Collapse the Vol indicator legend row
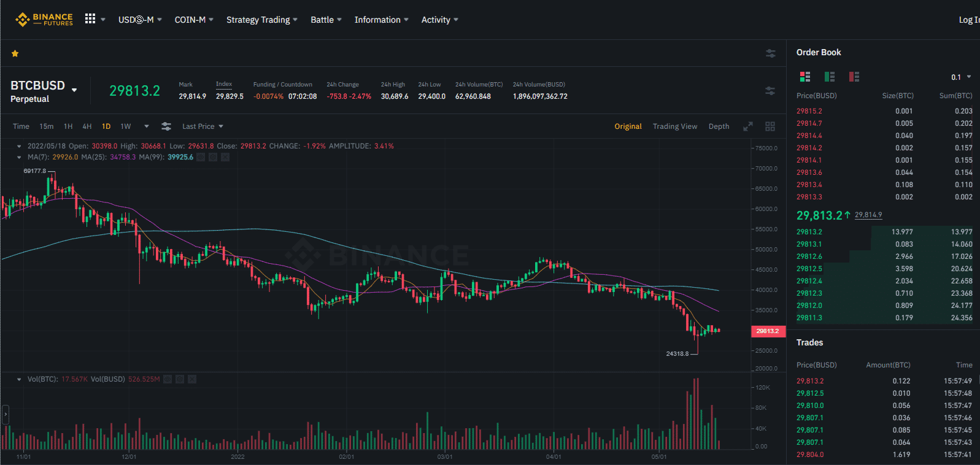Viewport: 980px width, 465px height. [19, 379]
